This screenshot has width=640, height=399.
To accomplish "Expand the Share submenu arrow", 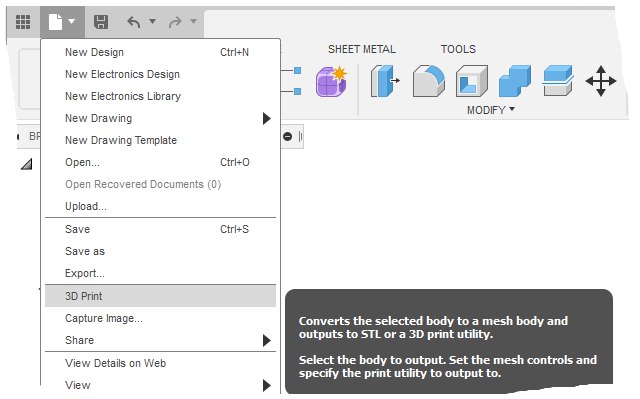I will (x=267, y=340).
